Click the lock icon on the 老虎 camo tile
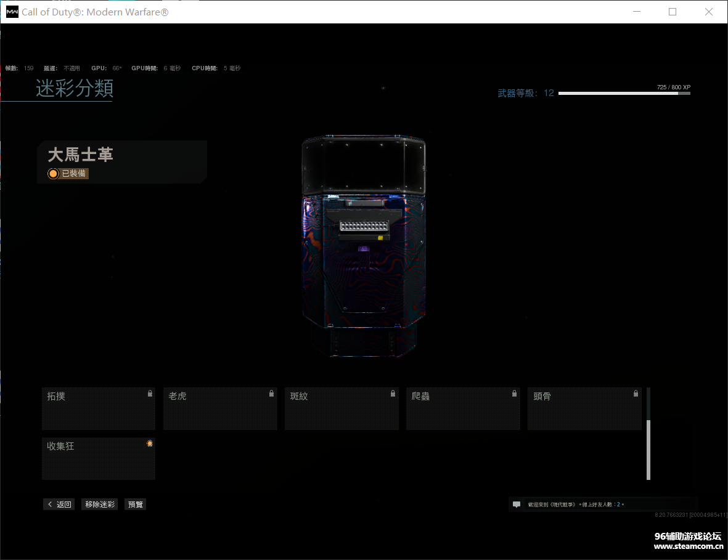 [271, 392]
